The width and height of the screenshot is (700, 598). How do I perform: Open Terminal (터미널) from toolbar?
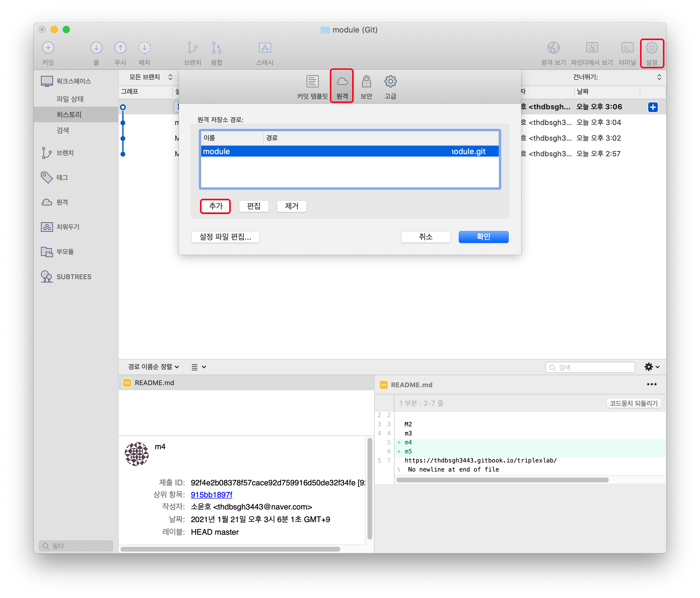tap(627, 48)
